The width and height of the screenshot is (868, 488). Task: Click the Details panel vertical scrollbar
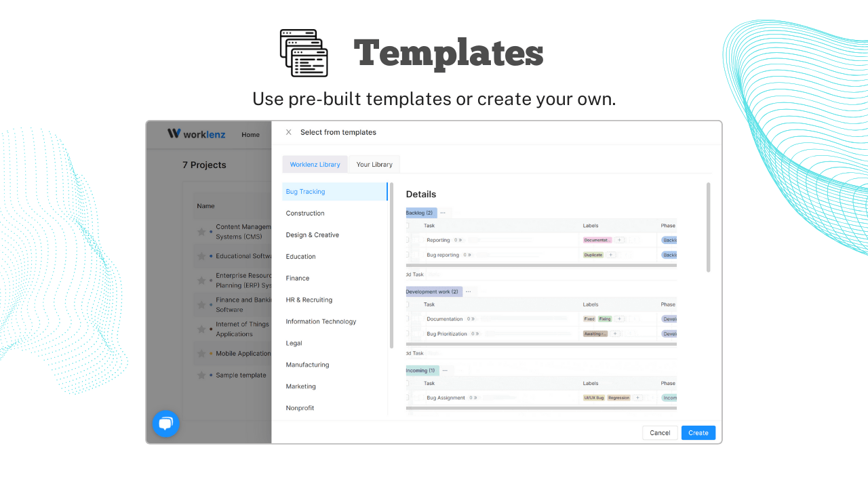(x=709, y=227)
